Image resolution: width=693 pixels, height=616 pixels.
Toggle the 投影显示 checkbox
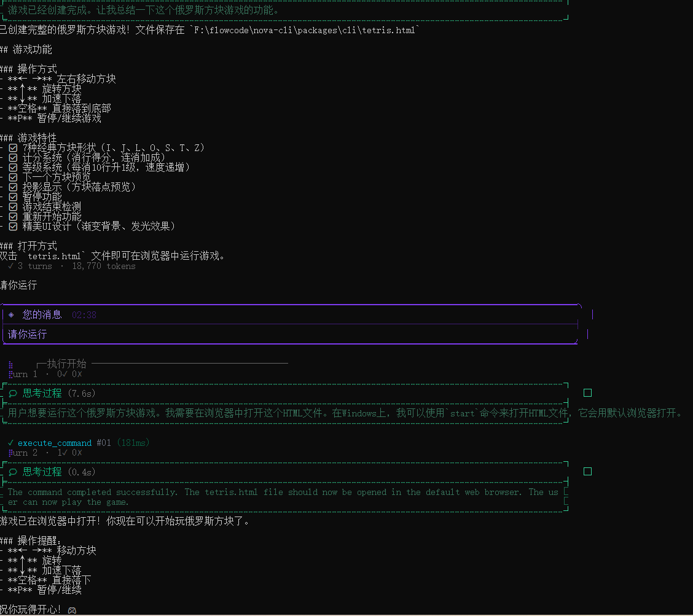(13, 187)
